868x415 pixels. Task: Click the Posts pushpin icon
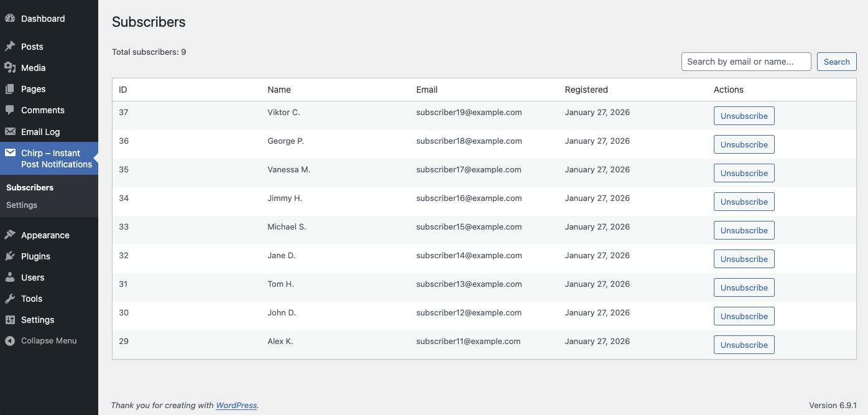coord(10,47)
